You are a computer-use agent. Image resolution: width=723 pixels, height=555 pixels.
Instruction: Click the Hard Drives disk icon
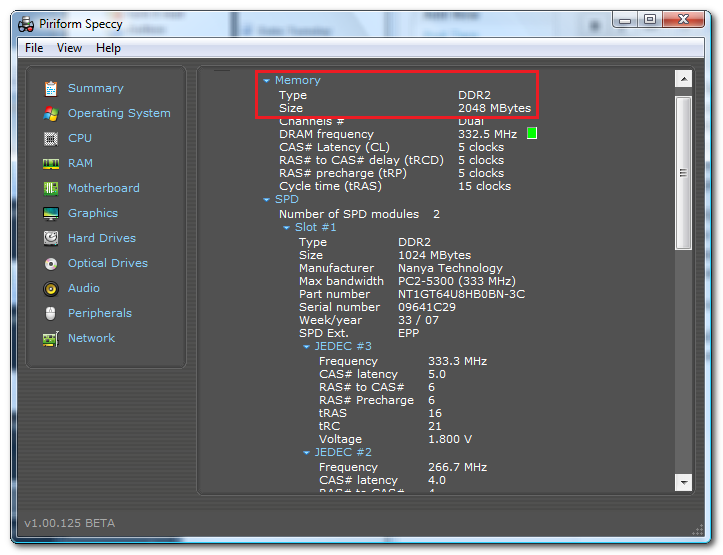click(x=51, y=238)
